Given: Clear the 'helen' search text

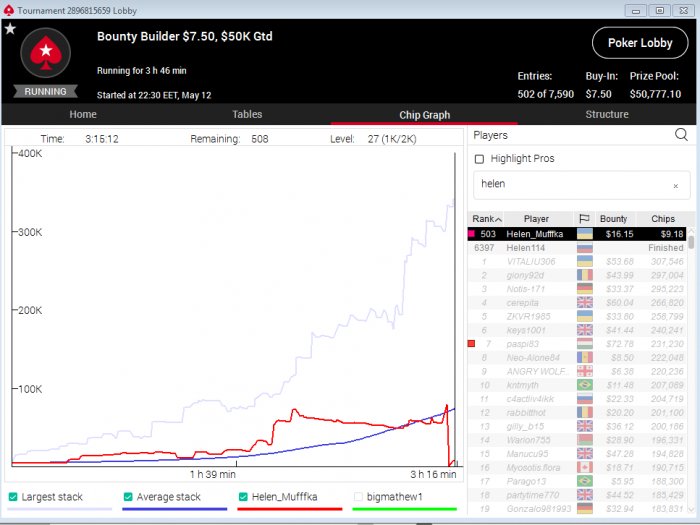Looking at the screenshot, I should click(675, 186).
